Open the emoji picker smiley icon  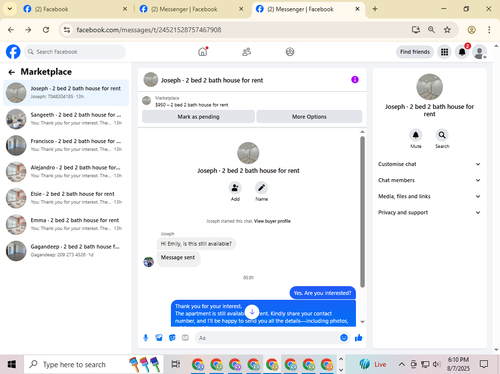(x=344, y=338)
